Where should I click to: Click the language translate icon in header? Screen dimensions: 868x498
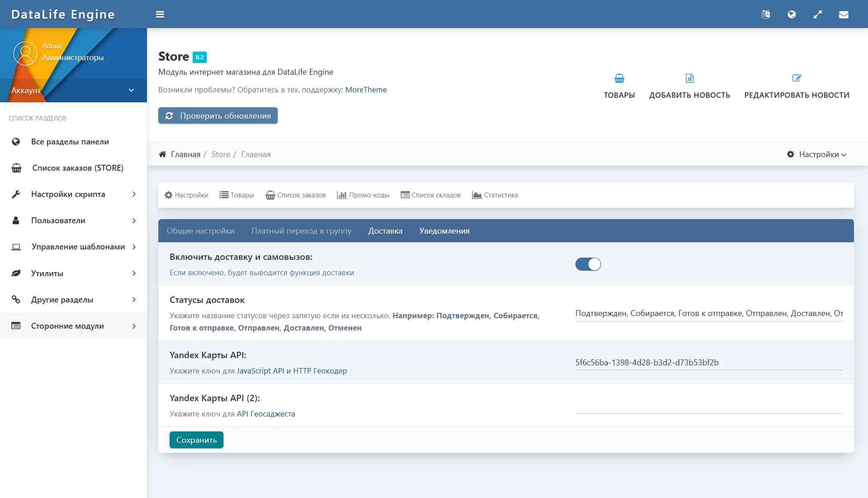point(765,14)
